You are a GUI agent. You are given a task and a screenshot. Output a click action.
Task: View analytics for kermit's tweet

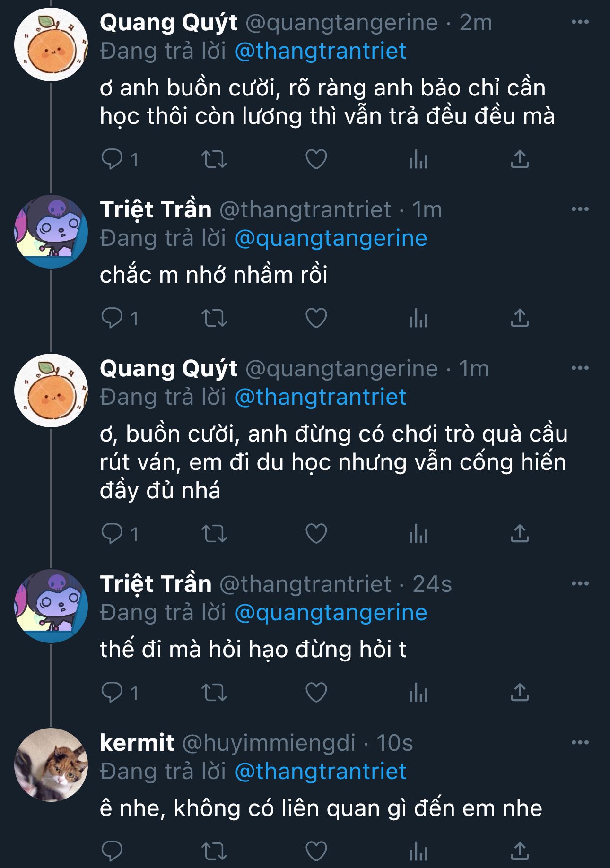click(x=418, y=851)
